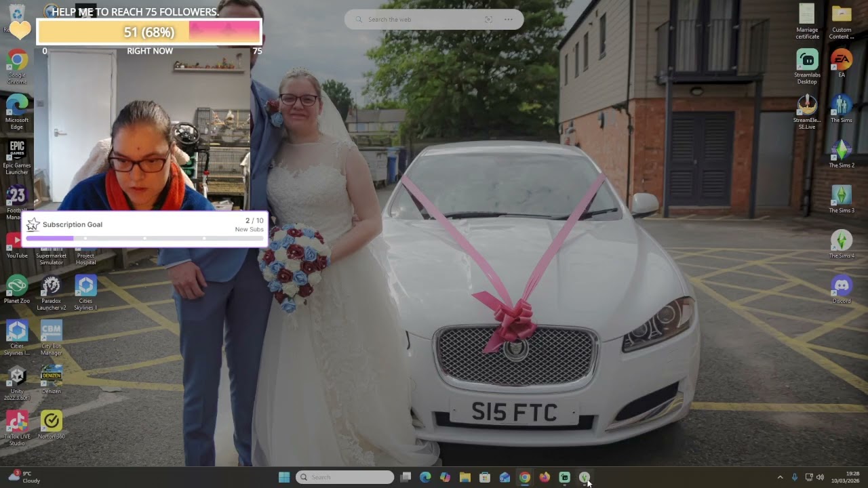Viewport: 868px width, 488px height.
Task: Click the visual search icon in web search bar
Action: pos(488,20)
